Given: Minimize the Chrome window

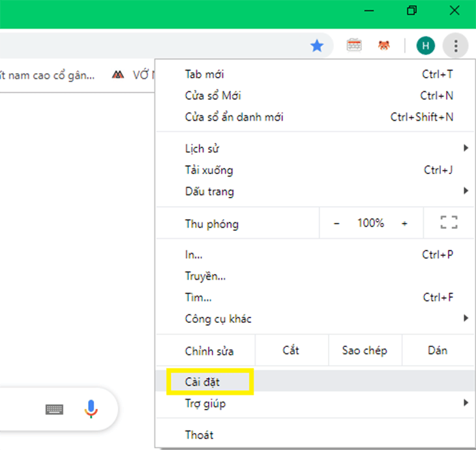Looking at the screenshot, I should click(369, 11).
